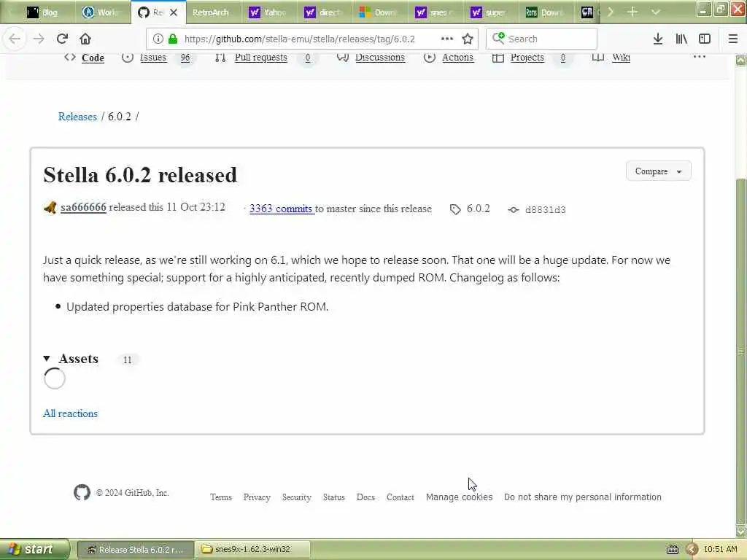
Task: Click the commit icon beside d8831d3
Action: (x=513, y=209)
